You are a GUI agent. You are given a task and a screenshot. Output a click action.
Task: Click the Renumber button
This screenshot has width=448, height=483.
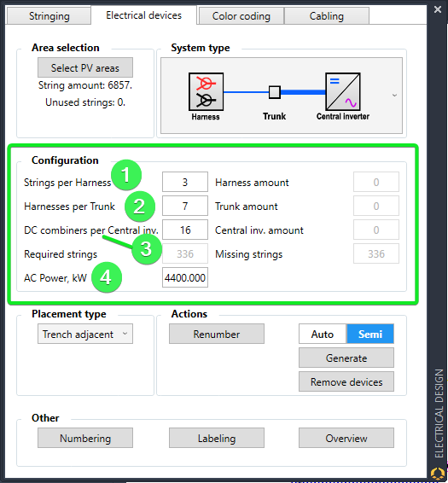(217, 334)
